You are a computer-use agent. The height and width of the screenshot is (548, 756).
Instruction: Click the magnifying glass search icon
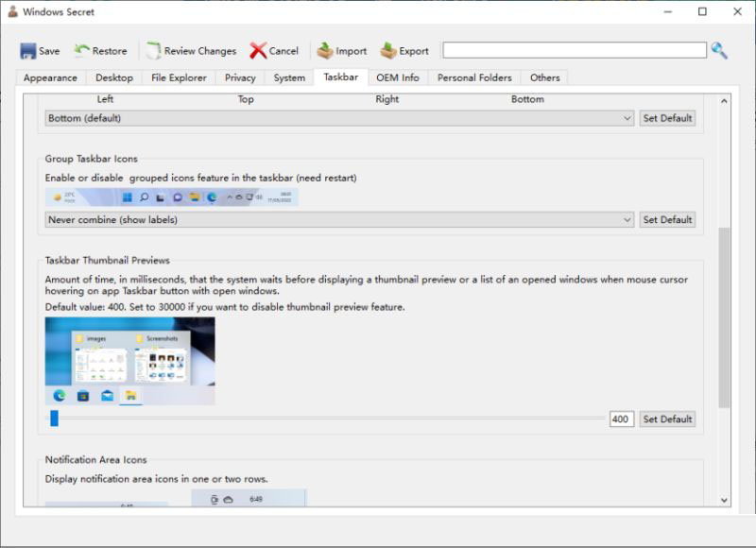point(719,50)
